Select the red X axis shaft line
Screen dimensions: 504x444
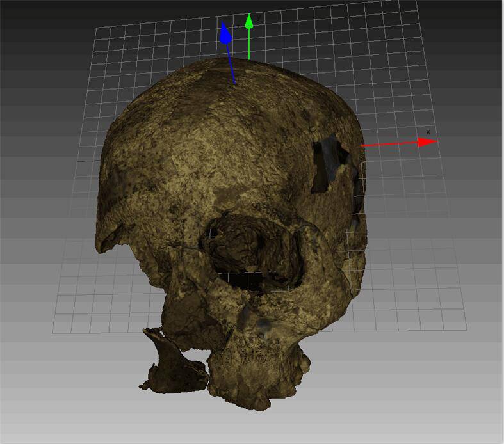389,144
